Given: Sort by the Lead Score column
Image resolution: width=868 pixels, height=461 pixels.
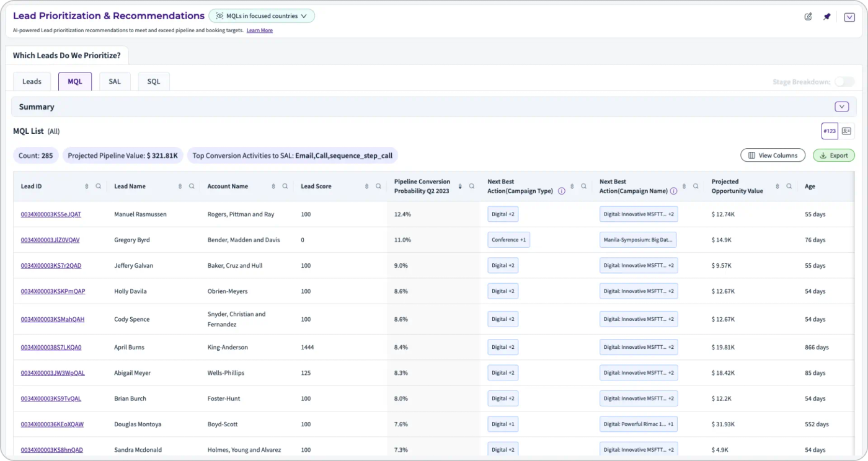Looking at the screenshot, I should (366, 187).
